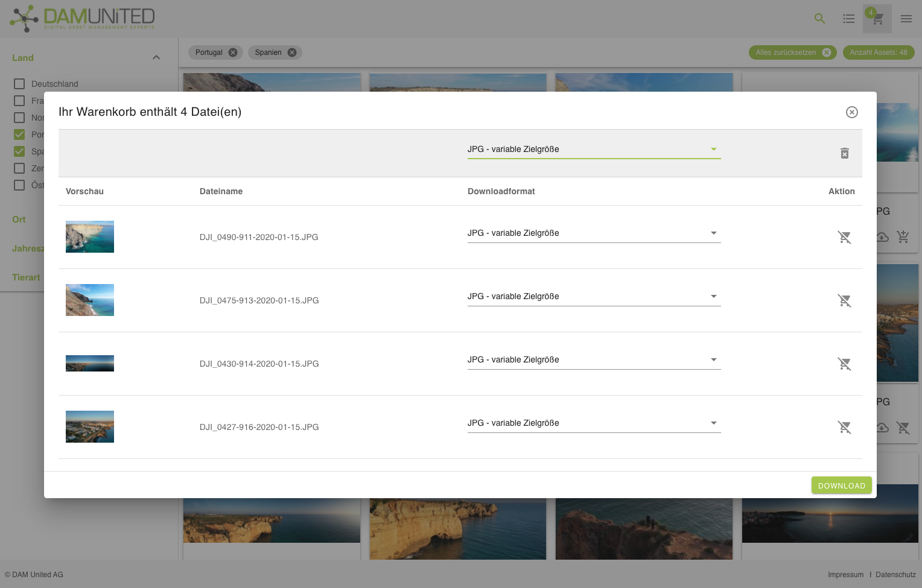The image size is (922, 588).
Task: Open the Datenschutz link in footer
Action: point(895,575)
